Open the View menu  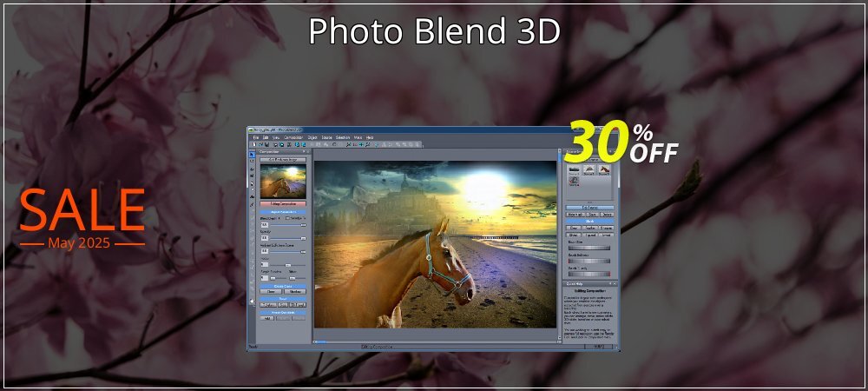276,137
